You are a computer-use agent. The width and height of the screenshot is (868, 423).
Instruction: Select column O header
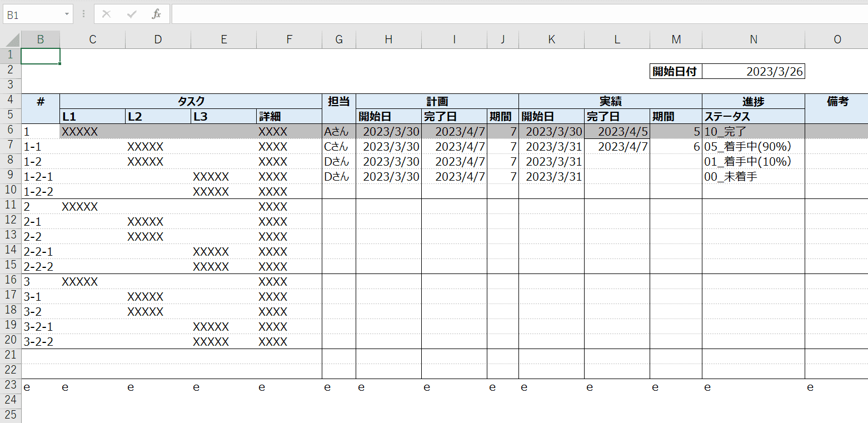tap(836, 39)
